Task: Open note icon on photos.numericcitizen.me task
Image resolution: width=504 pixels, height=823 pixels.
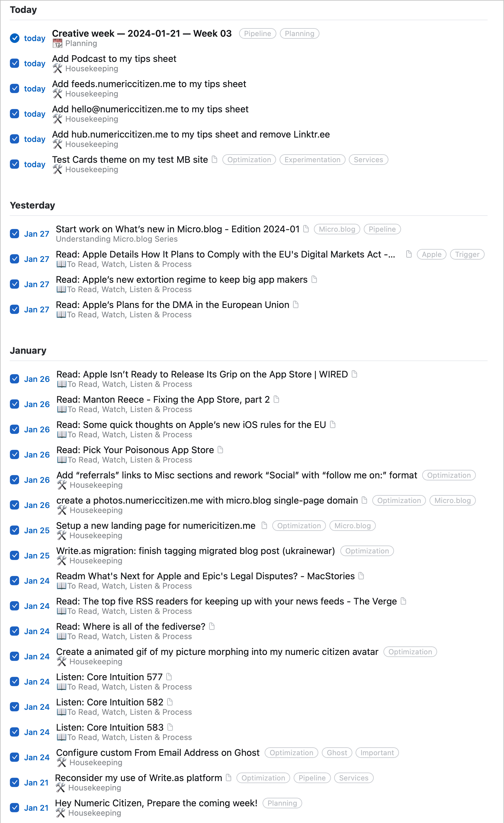Action: coord(364,500)
